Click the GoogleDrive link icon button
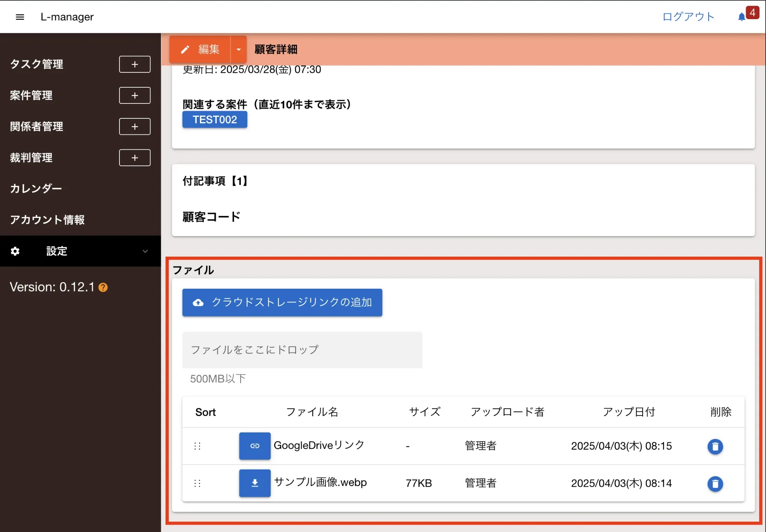The width and height of the screenshot is (766, 532). click(255, 446)
